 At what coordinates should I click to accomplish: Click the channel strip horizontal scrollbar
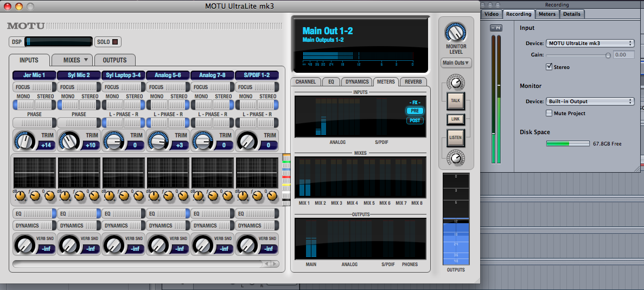pos(146,264)
